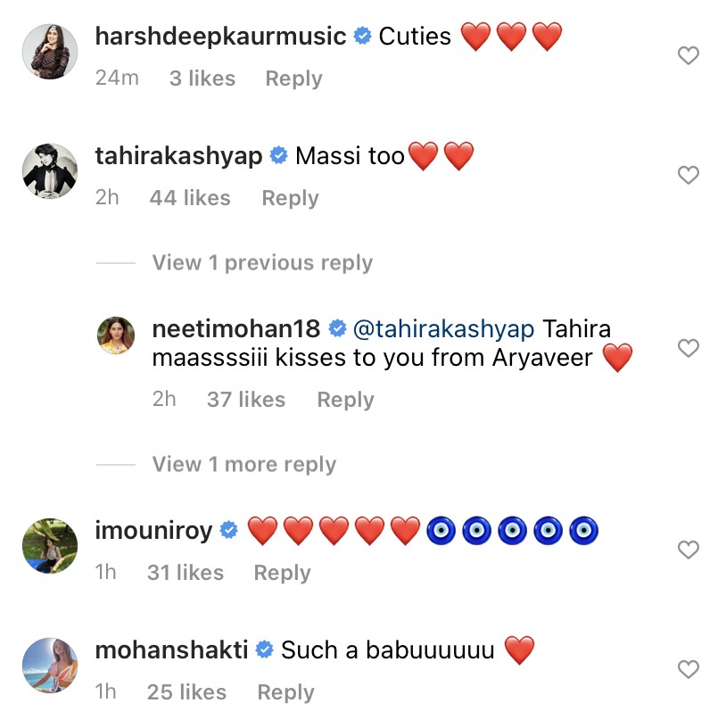Tap mohanshakti's avatar picture

point(49,664)
